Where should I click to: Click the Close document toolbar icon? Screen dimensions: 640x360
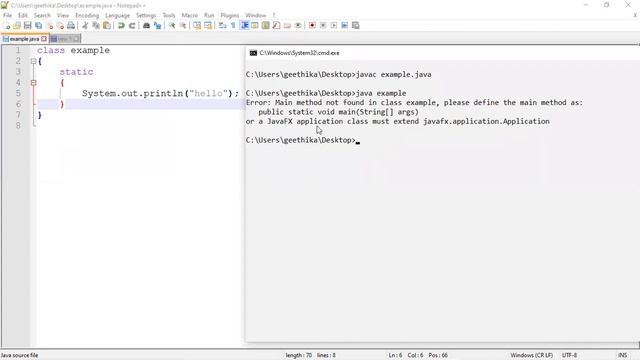(49, 25)
